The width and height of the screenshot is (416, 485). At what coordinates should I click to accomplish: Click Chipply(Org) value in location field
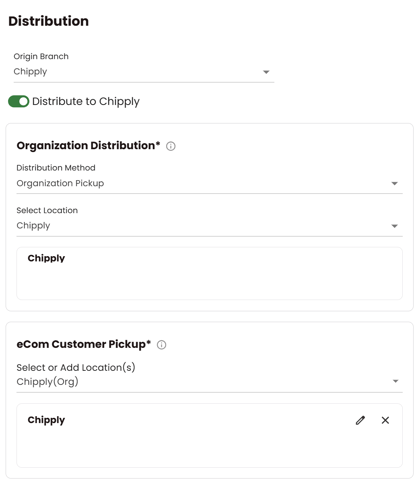point(47,381)
